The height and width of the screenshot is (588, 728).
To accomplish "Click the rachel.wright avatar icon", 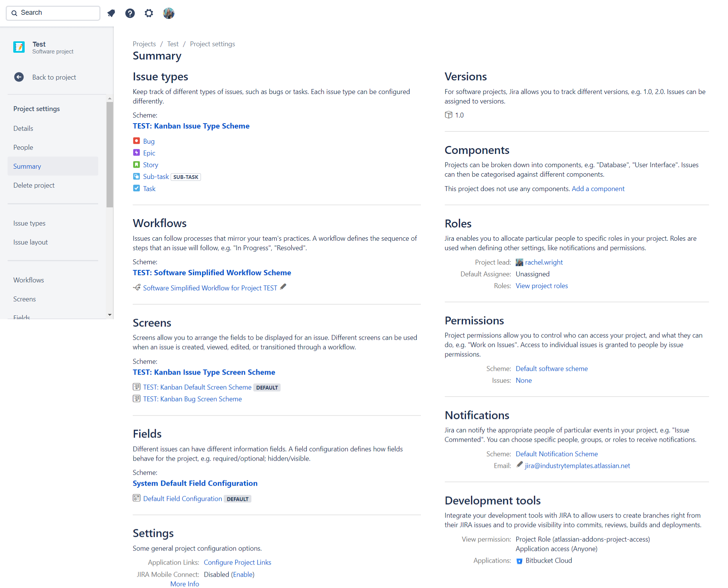I will click(x=519, y=262).
